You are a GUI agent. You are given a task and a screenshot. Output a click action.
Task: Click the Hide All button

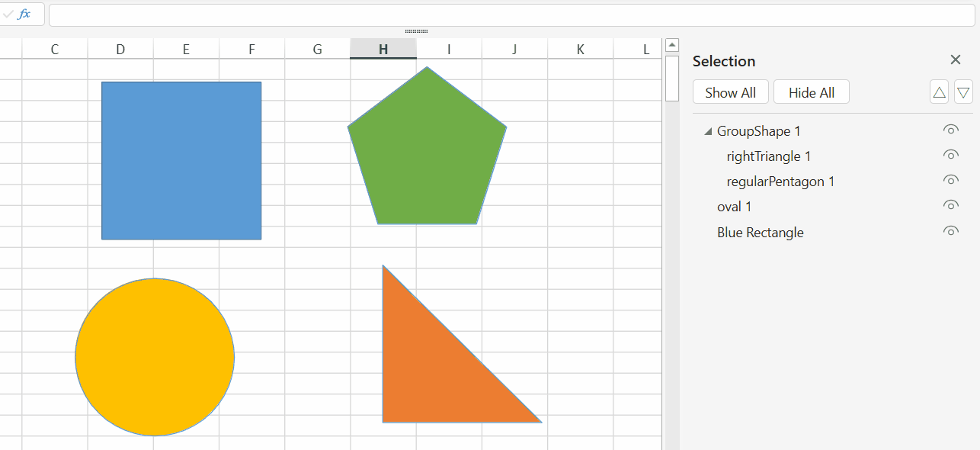(x=812, y=92)
